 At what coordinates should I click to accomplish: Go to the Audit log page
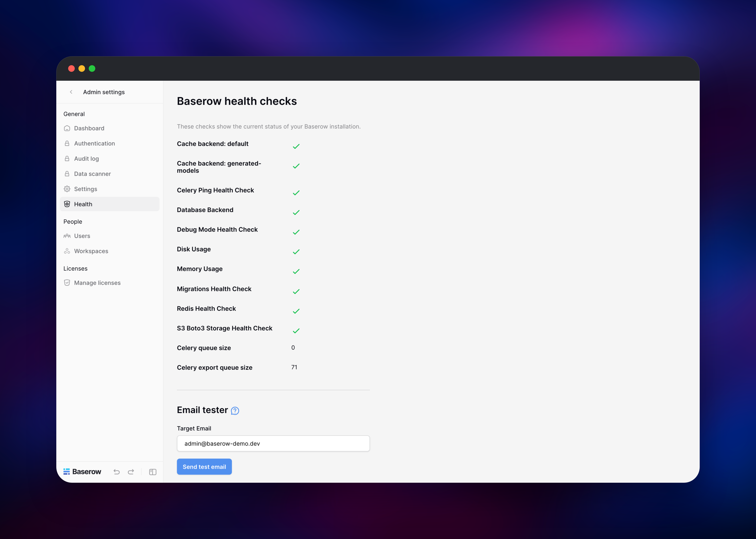tap(110, 159)
